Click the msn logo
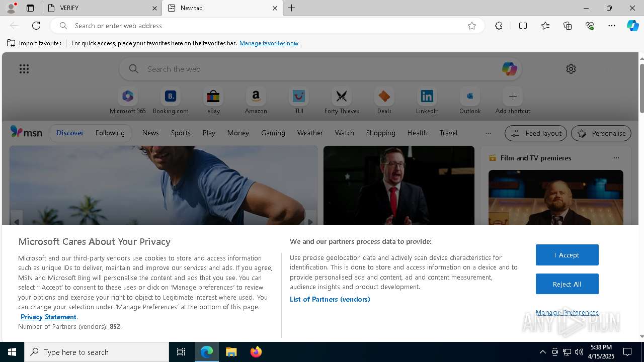 (x=26, y=133)
